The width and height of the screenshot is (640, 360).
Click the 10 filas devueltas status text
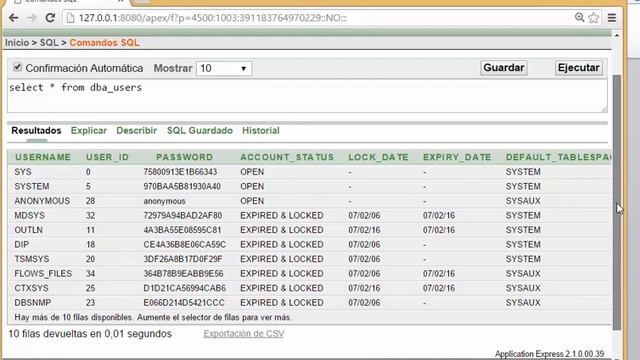[90, 334]
